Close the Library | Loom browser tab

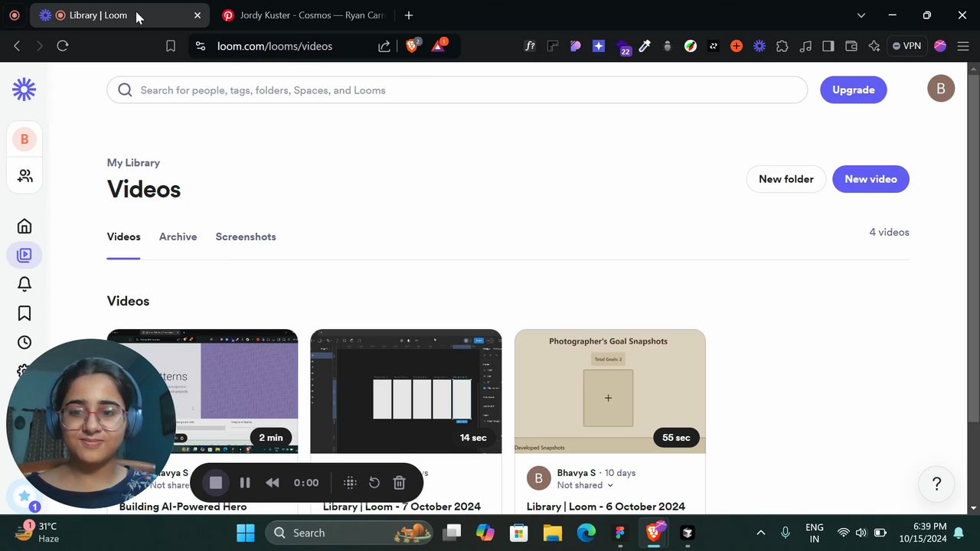tap(198, 15)
